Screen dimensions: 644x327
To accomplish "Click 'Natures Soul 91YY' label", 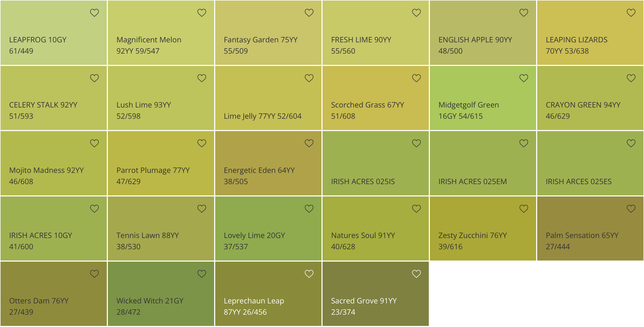I will (363, 236).
